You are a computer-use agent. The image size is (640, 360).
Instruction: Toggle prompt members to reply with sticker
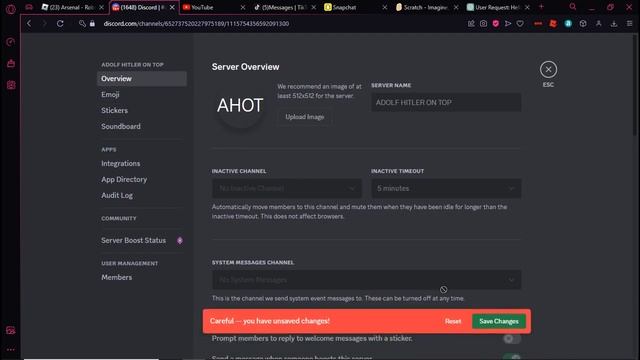(x=512, y=338)
